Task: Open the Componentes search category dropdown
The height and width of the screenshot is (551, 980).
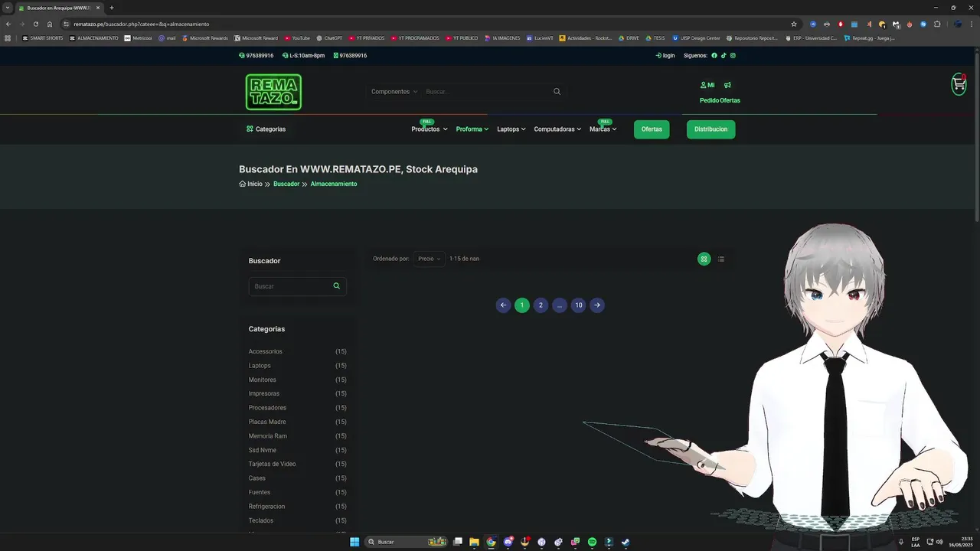Action: [394, 92]
